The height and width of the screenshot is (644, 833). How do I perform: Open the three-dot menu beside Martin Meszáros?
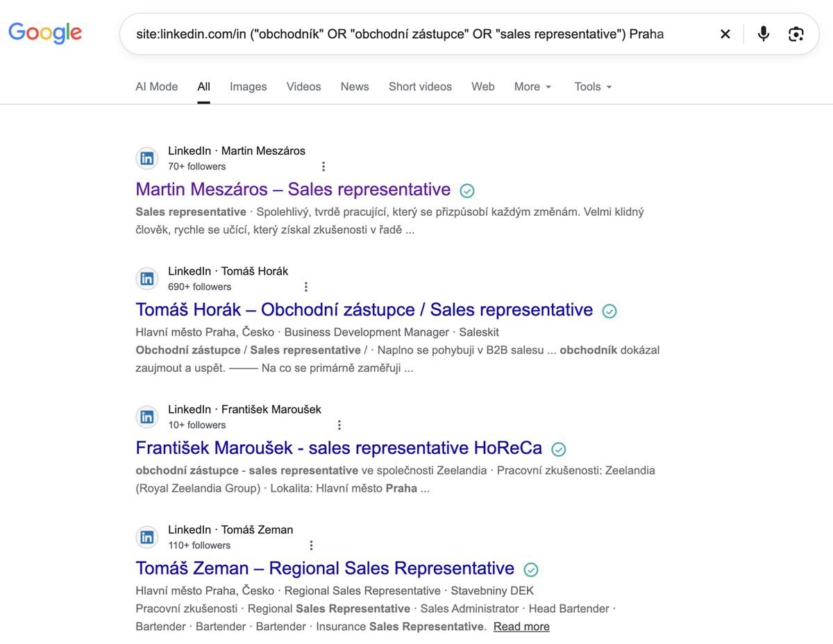tap(323, 167)
